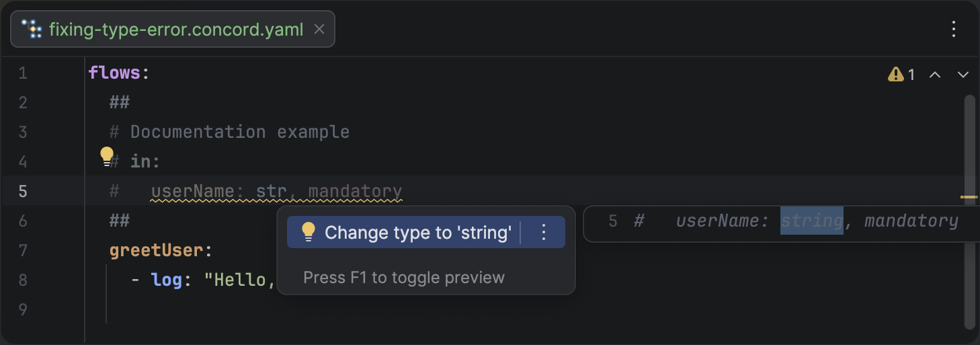Click the 'greetUser' flow name

click(x=156, y=251)
